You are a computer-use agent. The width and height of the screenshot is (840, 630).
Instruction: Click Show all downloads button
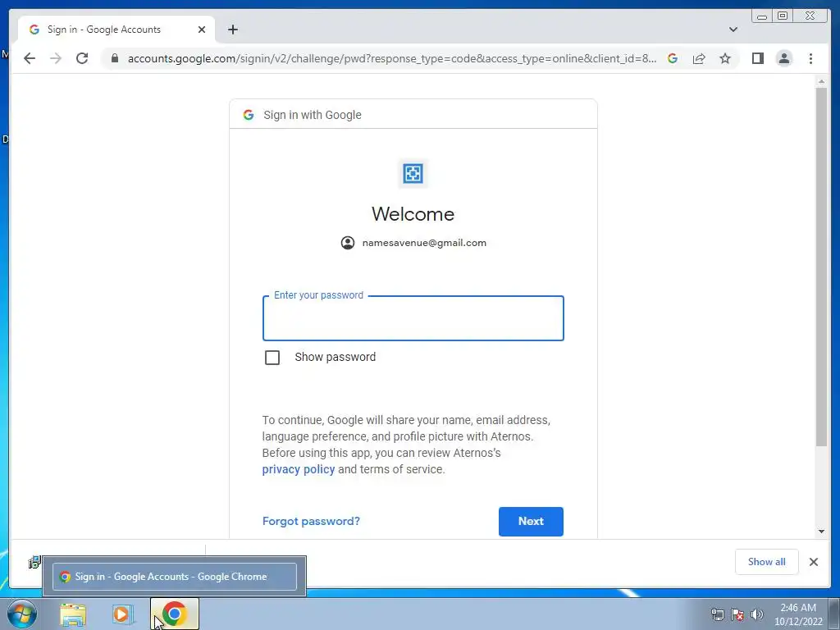point(767,561)
